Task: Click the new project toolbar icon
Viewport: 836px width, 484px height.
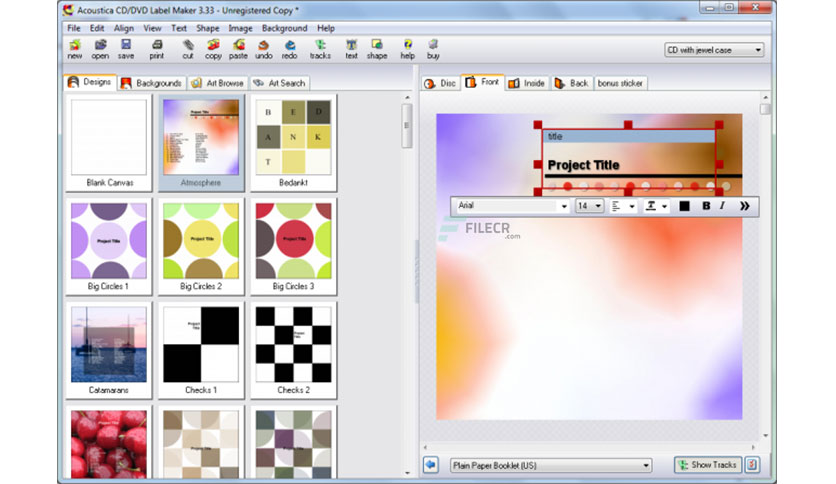Action: pyautogui.click(x=75, y=49)
